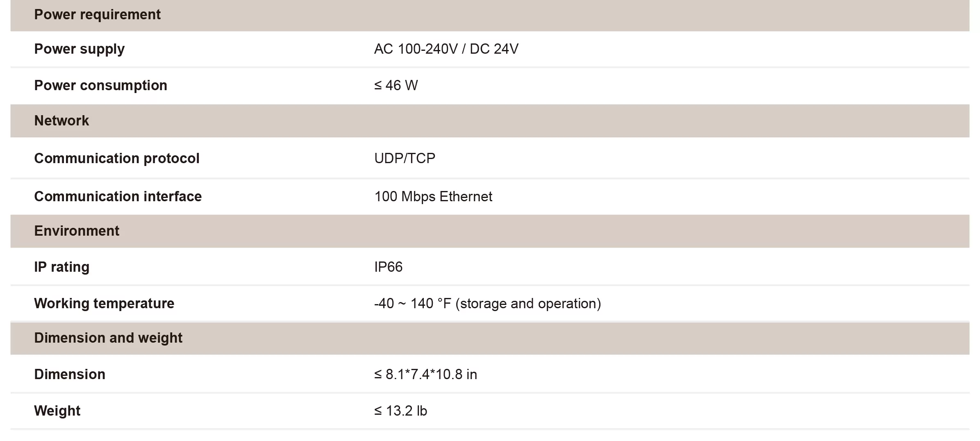The height and width of the screenshot is (441, 980).
Task: Select the Communication interface label
Action: tap(118, 196)
